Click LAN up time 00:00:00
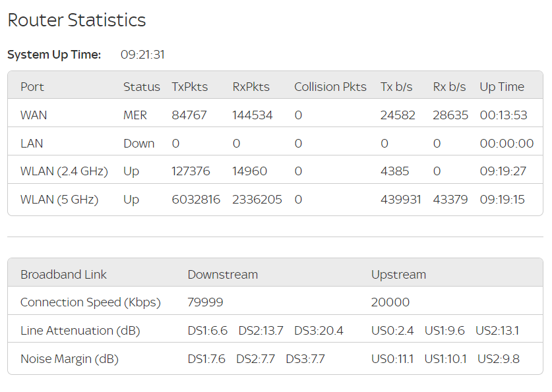The width and height of the screenshot is (552, 392). pos(506,144)
